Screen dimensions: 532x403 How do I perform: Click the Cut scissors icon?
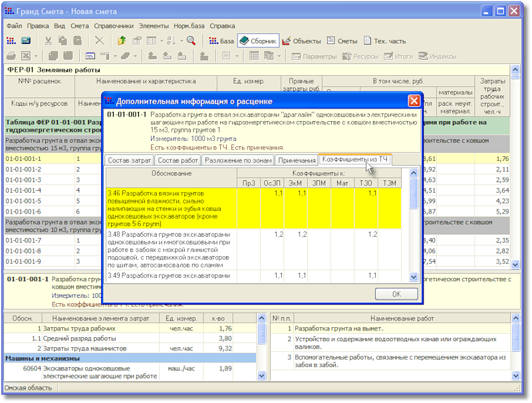click(49, 41)
